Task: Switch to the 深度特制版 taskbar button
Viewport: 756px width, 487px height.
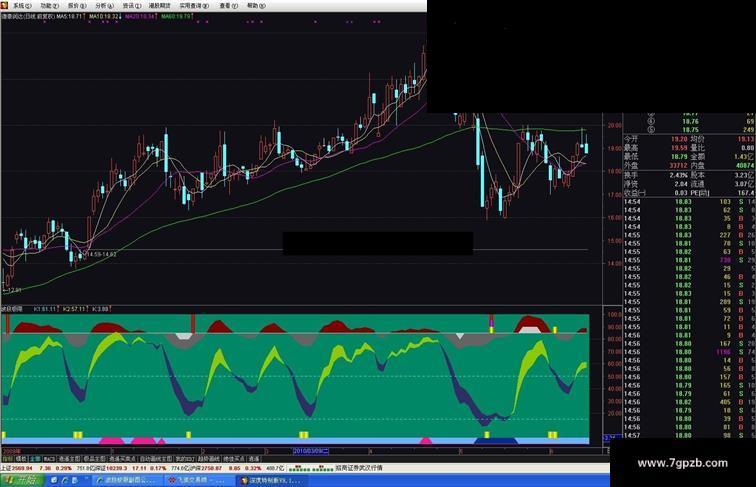Action: coord(270,480)
